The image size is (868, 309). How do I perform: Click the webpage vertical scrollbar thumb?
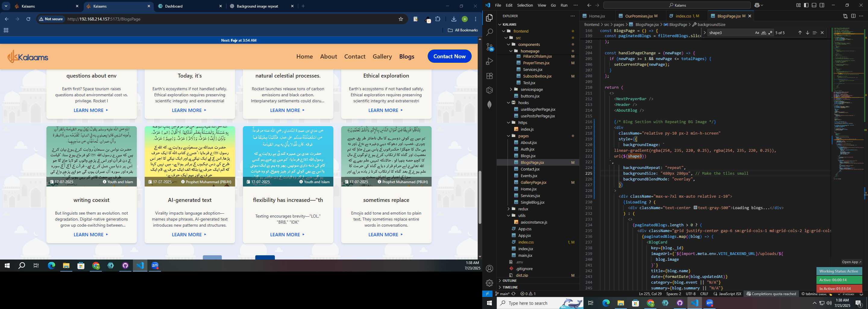(480, 197)
